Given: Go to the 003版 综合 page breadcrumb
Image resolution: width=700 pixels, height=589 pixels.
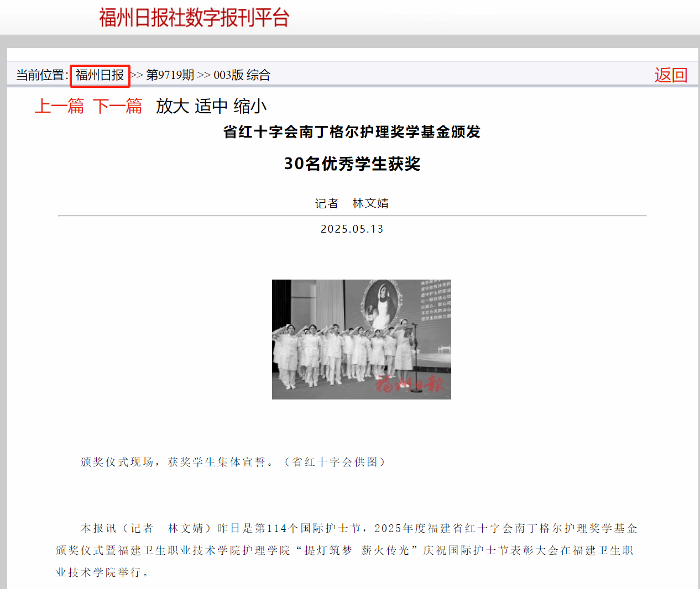Looking at the screenshot, I should 242,75.
